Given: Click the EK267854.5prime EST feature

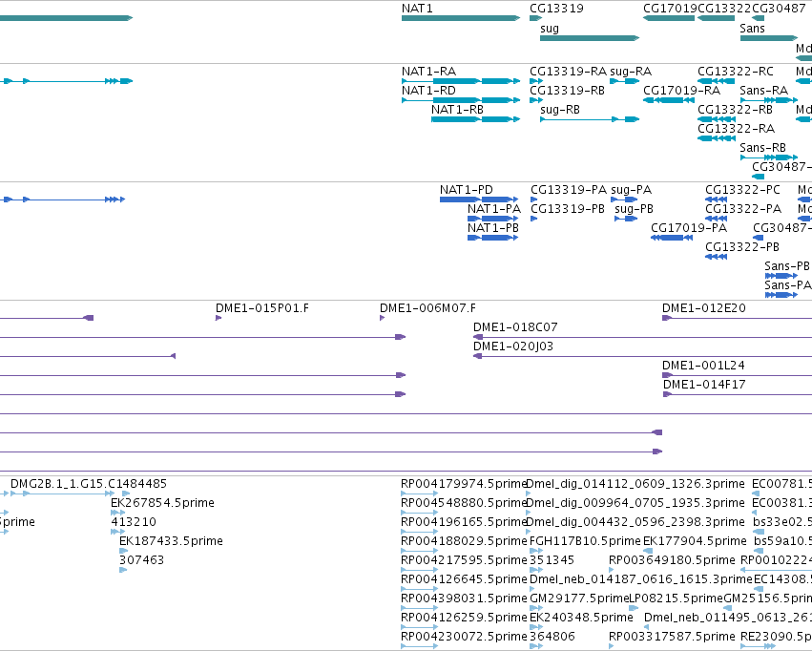Looking at the screenshot, I should [x=118, y=513].
